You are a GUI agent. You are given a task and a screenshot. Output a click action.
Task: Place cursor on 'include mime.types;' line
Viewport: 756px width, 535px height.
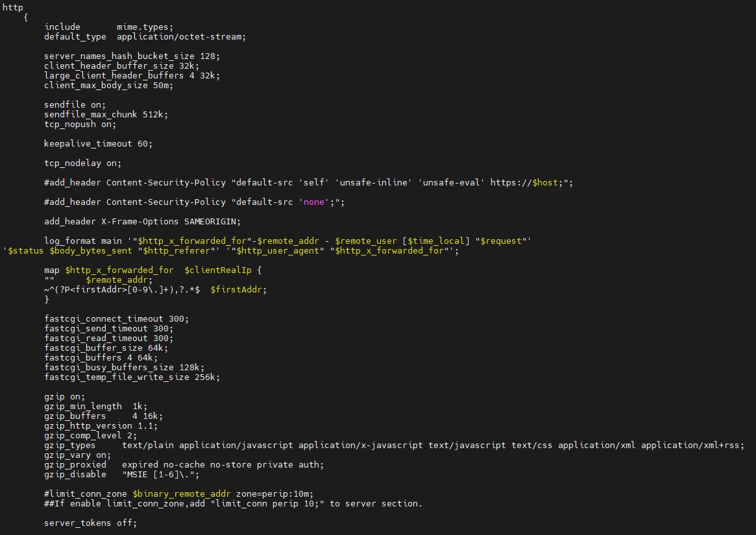[x=108, y=27]
